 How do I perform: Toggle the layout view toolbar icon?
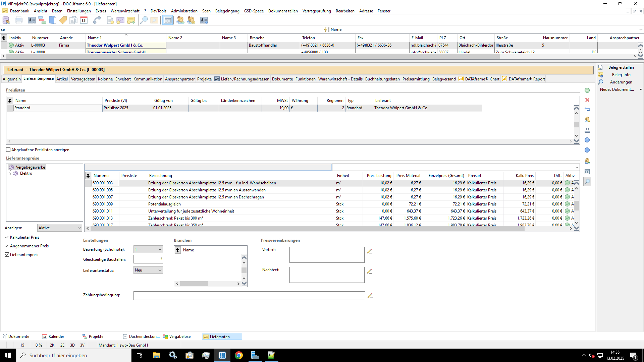167,20
